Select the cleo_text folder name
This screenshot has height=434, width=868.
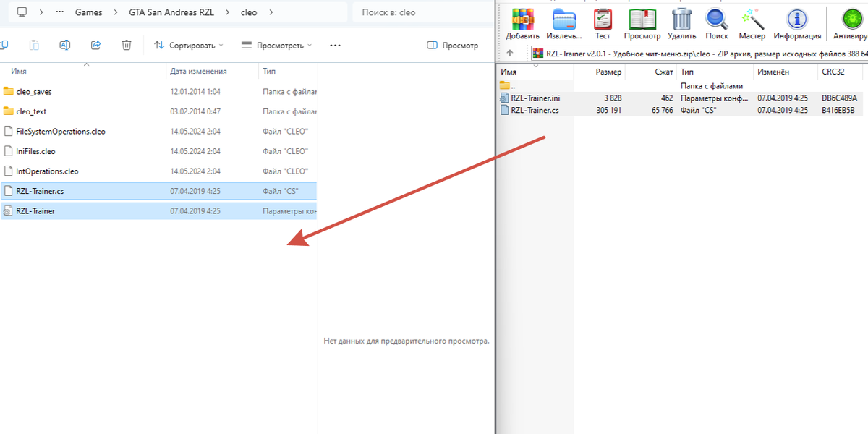(x=31, y=111)
